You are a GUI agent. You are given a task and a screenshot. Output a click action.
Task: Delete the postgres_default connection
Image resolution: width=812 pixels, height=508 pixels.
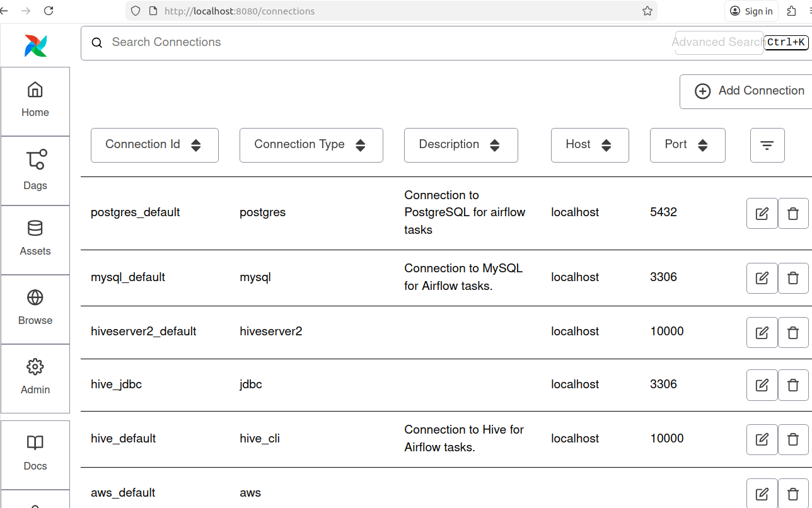coord(793,214)
